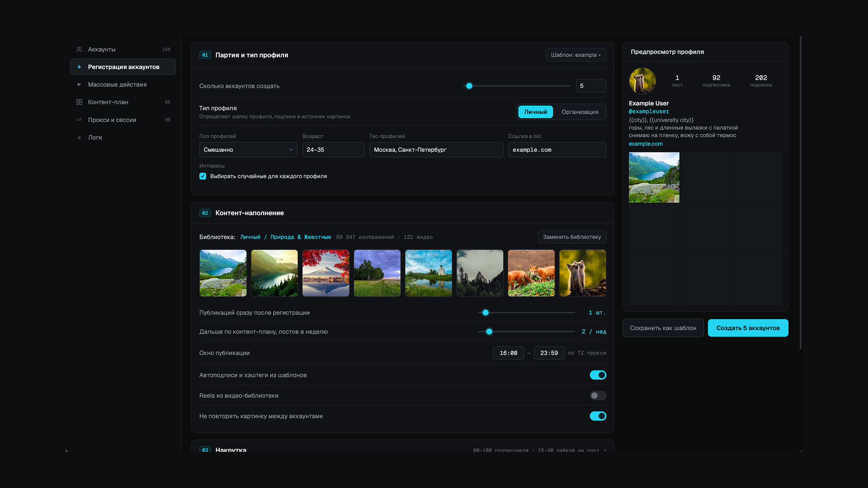This screenshot has height=488, width=868.
Task: Click the plus icon beside Регистрация аккаунтов
Action: point(79,67)
